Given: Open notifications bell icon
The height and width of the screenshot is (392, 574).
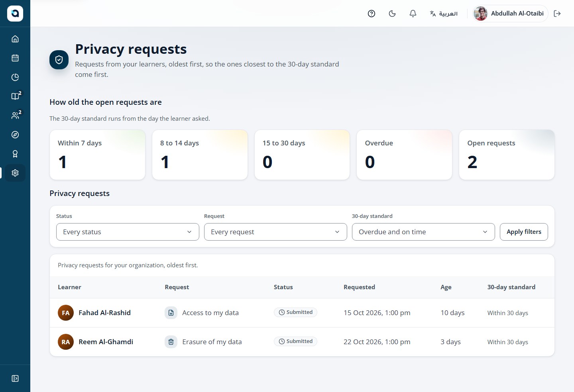Looking at the screenshot, I should click(413, 14).
